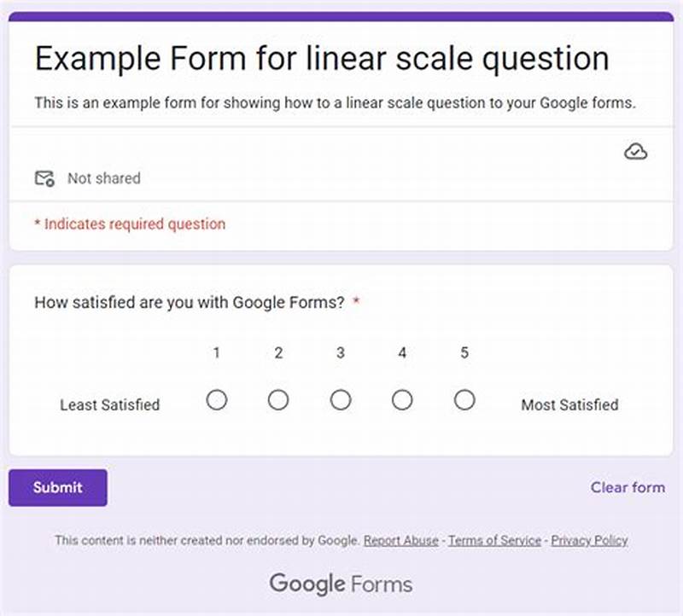Select rating 1 for Least Satisfied

[218, 398]
